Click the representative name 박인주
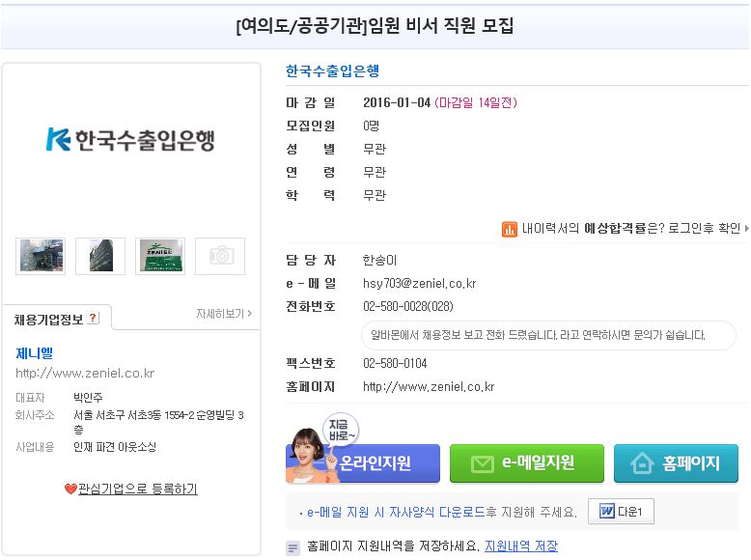Image resolution: width=751 pixels, height=560 pixels. (88, 397)
